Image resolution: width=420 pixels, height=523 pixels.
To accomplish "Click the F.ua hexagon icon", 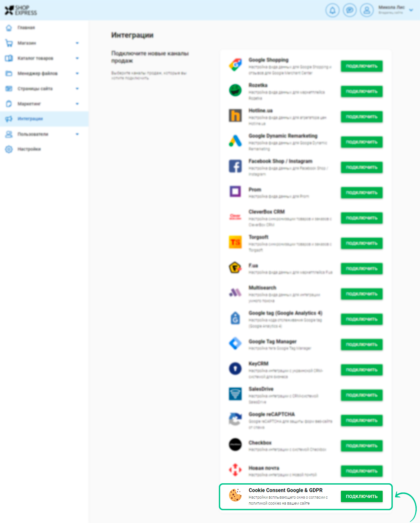I will click(235, 268).
